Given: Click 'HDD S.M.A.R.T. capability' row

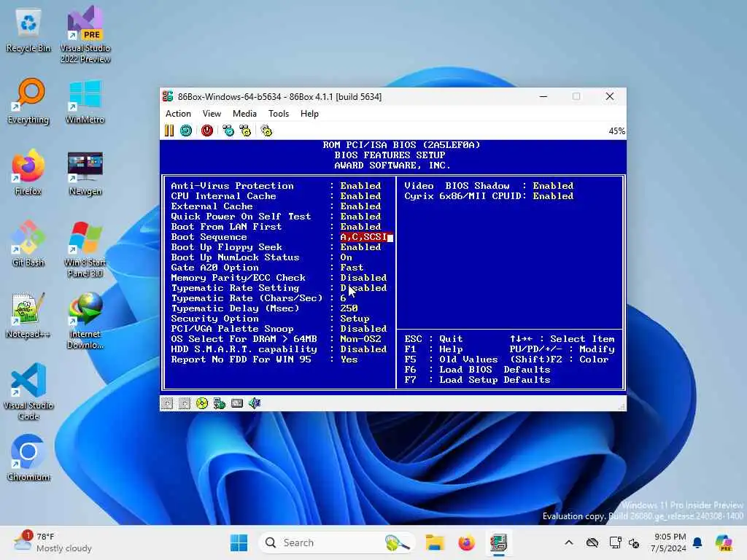Looking at the screenshot, I should 279,349.
